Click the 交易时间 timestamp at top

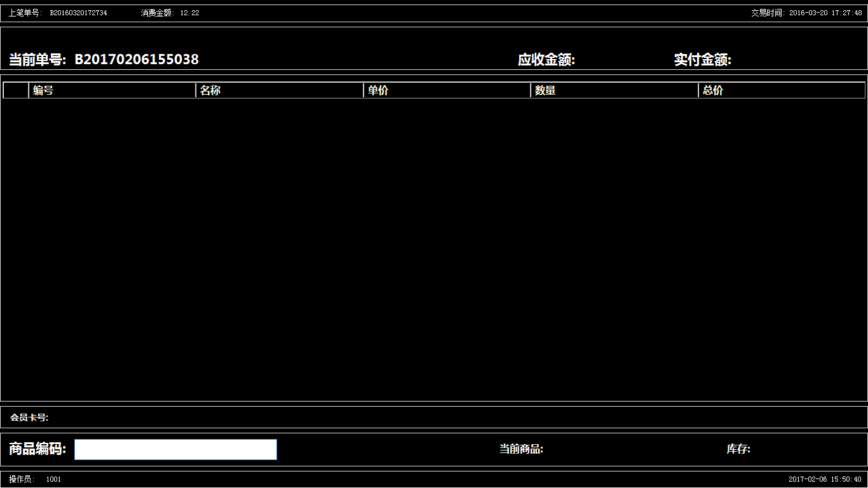click(806, 13)
